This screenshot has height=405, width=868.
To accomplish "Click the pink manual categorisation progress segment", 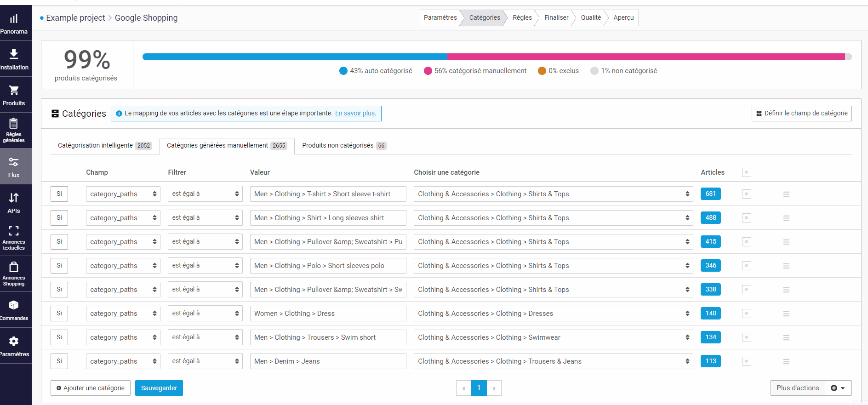I will click(646, 57).
